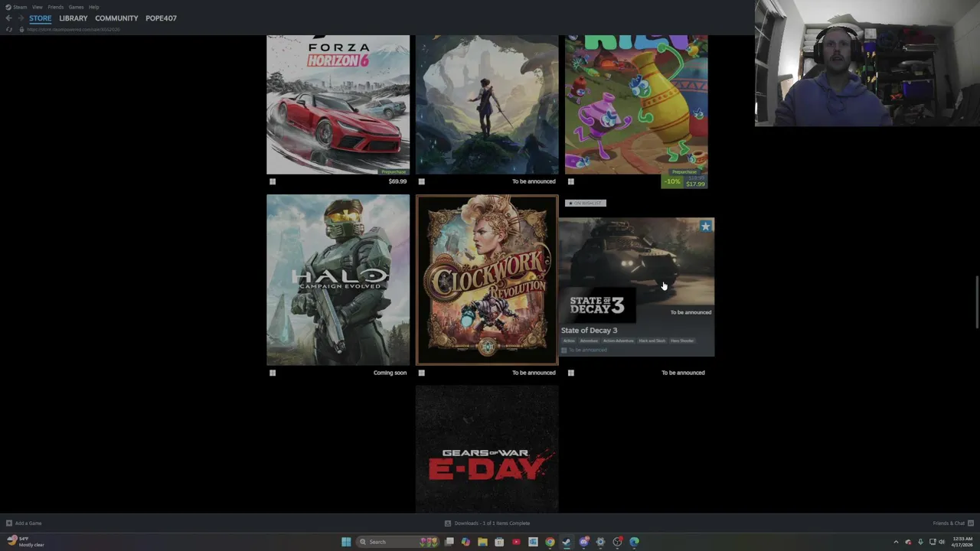Switch to the COMMUNITY tab
The image size is (980, 551).
click(x=116, y=18)
